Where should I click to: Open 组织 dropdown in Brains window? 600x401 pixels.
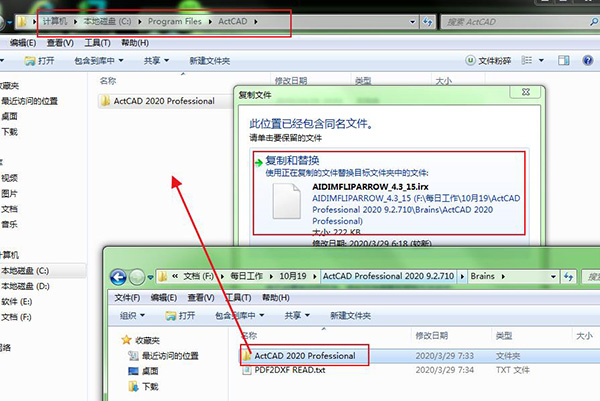pos(132,316)
